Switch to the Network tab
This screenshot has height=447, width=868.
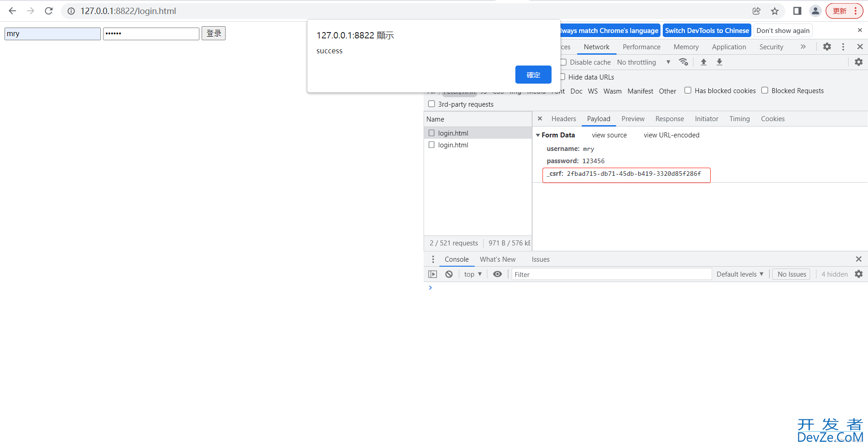(x=596, y=47)
